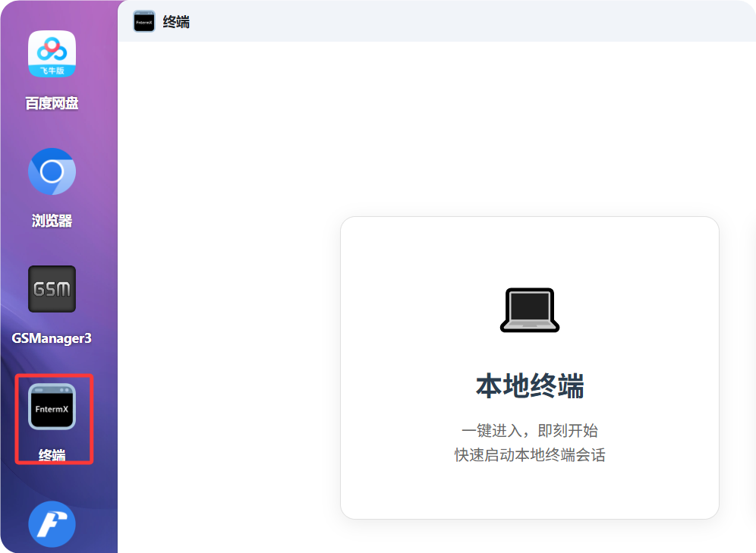The width and height of the screenshot is (756, 553).
Task: Click the laptop icon on the 本地终端 card
Action: 529,309
